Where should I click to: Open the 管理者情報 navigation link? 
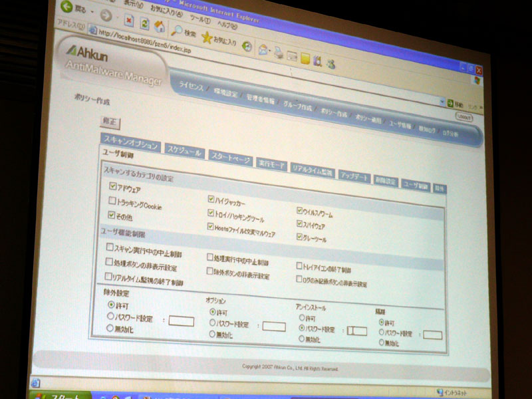coord(260,98)
